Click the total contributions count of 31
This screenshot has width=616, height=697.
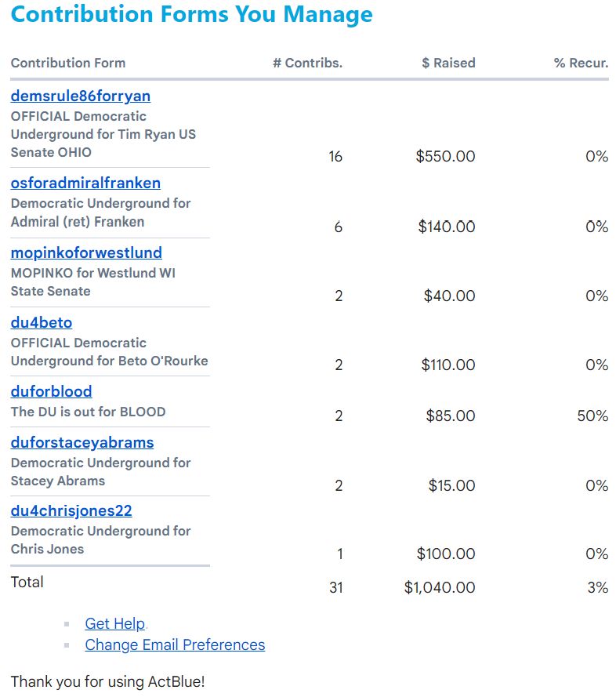(x=336, y=587)
